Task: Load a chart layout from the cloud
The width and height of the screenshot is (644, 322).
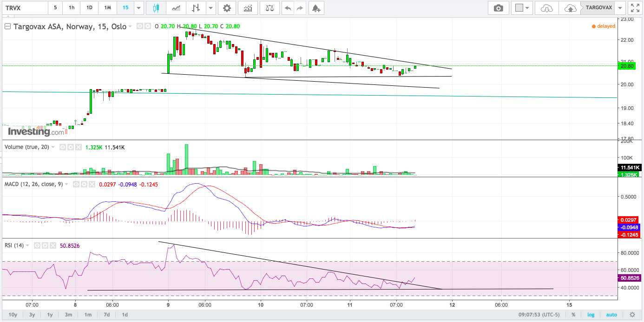Action: click(x=547, y=8)
